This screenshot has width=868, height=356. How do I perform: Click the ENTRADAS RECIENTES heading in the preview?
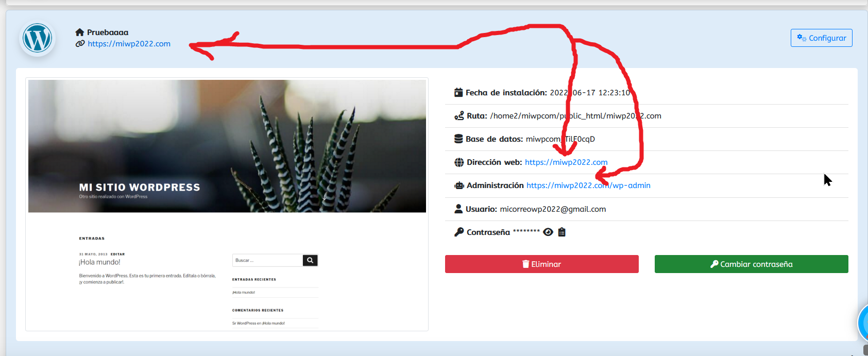click(x=254, y=279)
